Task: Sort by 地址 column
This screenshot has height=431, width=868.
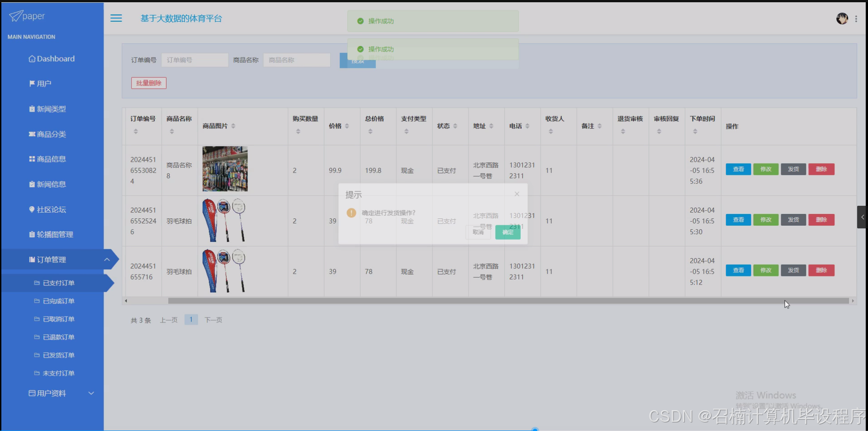Action: coord(491,126)
